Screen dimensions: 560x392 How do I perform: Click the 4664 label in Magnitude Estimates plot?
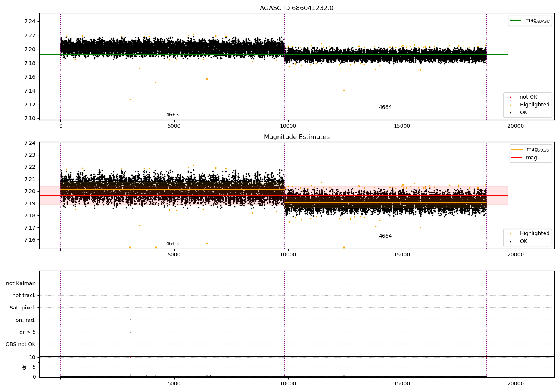coord(385,236)
